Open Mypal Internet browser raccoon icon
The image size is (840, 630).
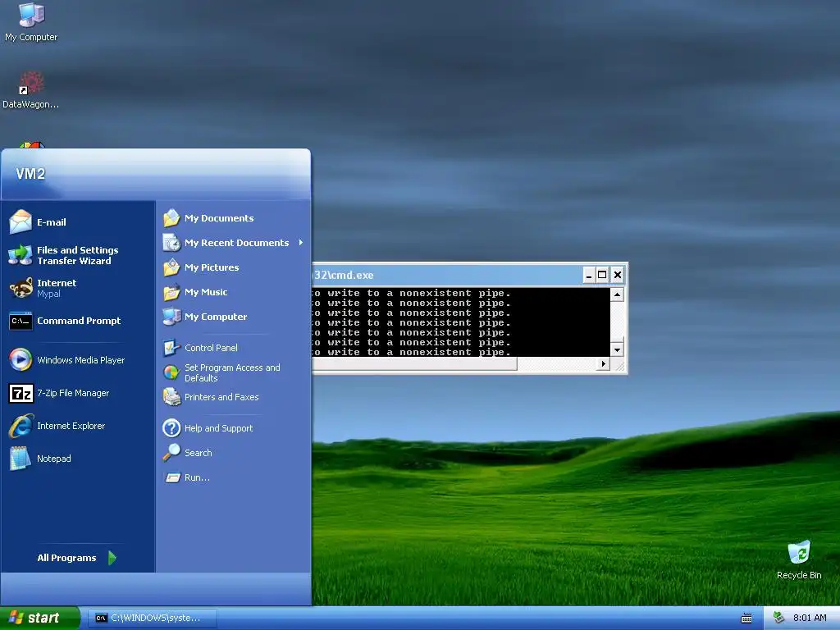click(21, 288)
